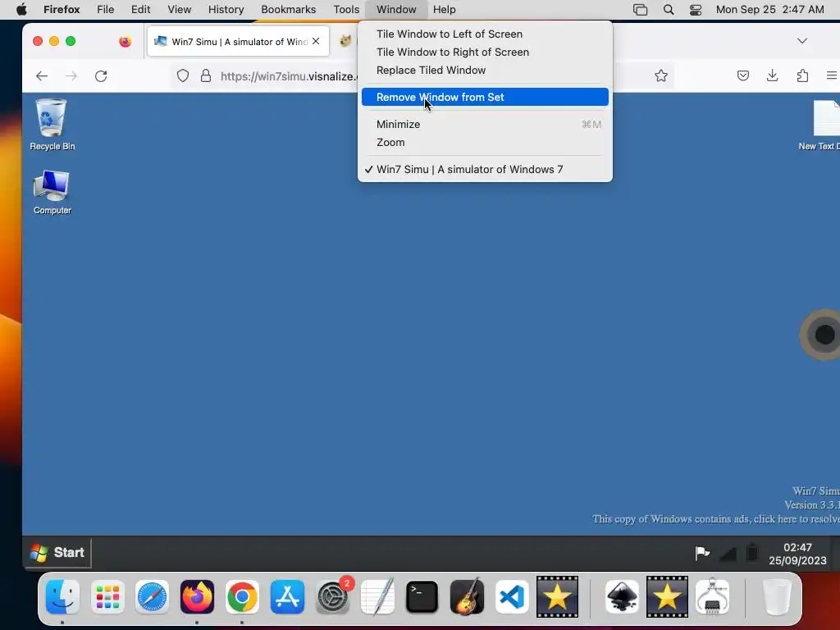Open the Firefox Downloads panel
840x630 pixels.
click(772, 75)
